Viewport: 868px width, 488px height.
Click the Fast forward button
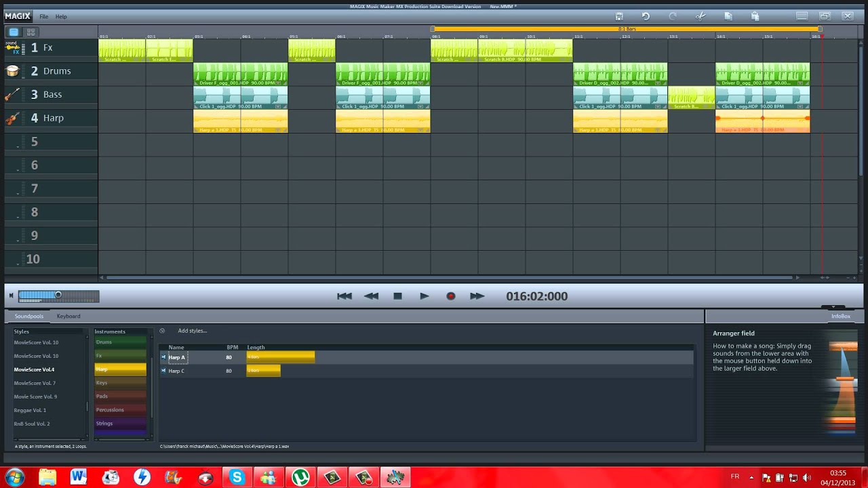[x=477, y=296]
